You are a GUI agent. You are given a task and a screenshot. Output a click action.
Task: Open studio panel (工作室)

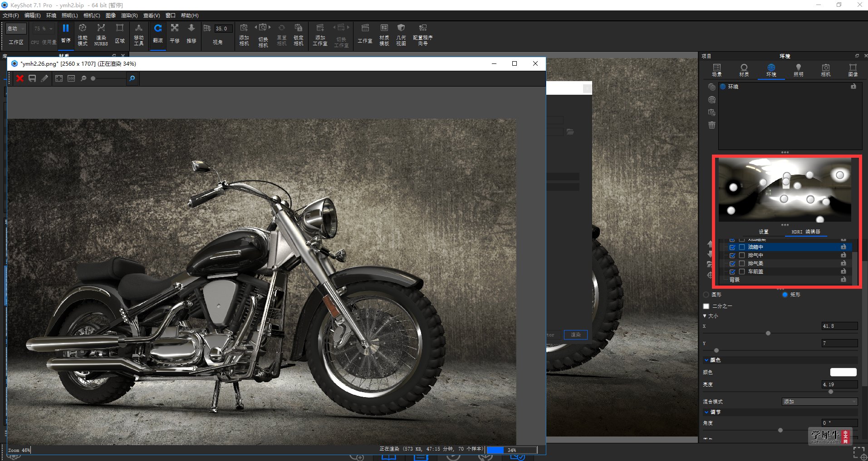click(x=365, y=34)
